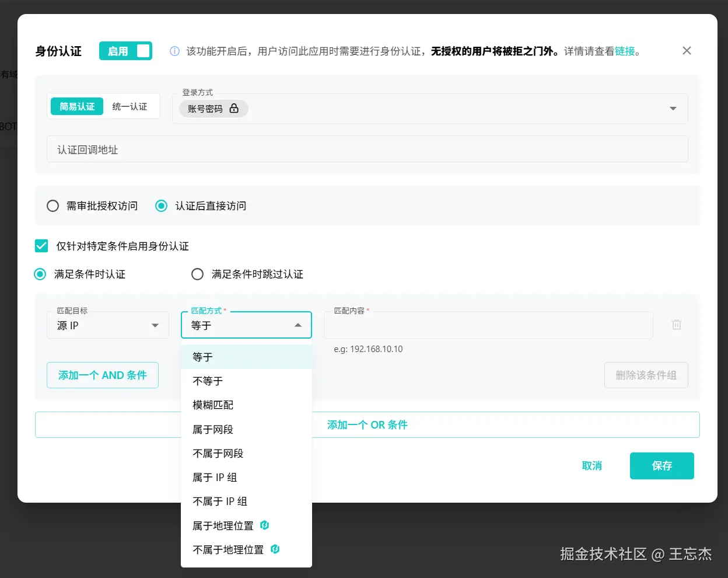Click the 删除该条件组 button

[646, 375]
